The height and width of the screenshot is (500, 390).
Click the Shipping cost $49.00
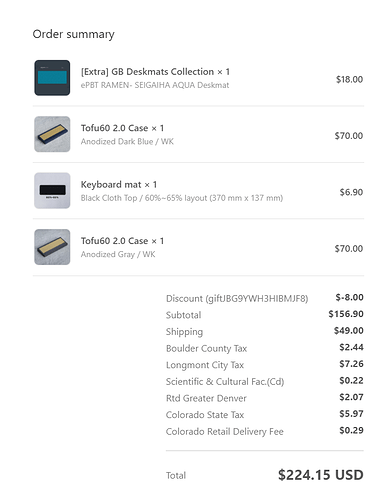(349, 331)
